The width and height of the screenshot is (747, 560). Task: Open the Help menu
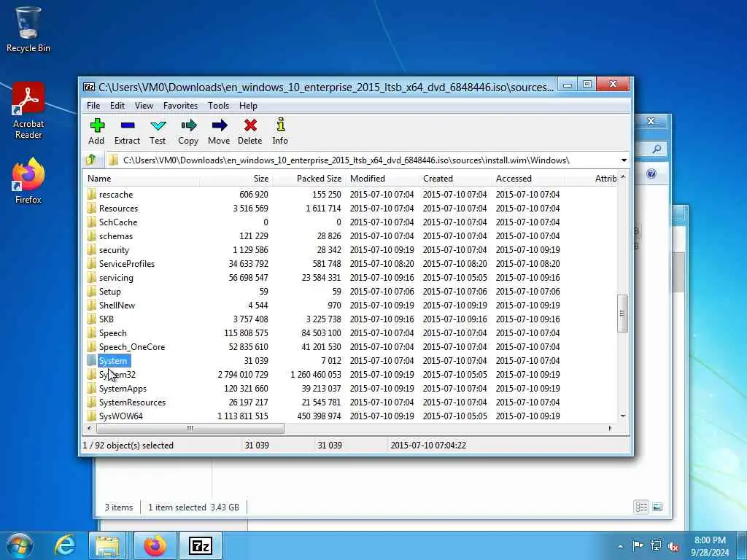click(248, 106)
